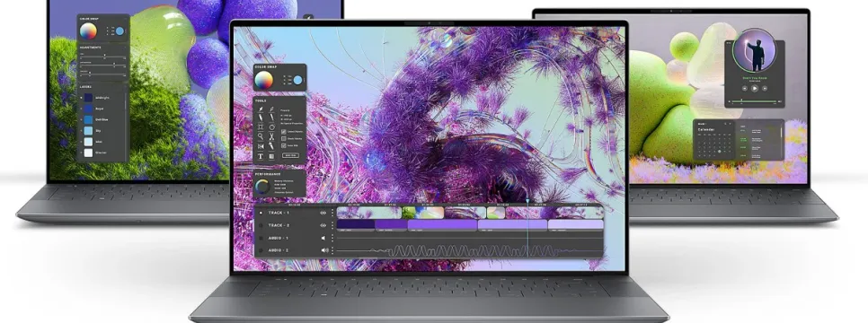Viewport: 868px width, 323px height.
Task: Select the Mist layer swatch
Action: point(88,142)
